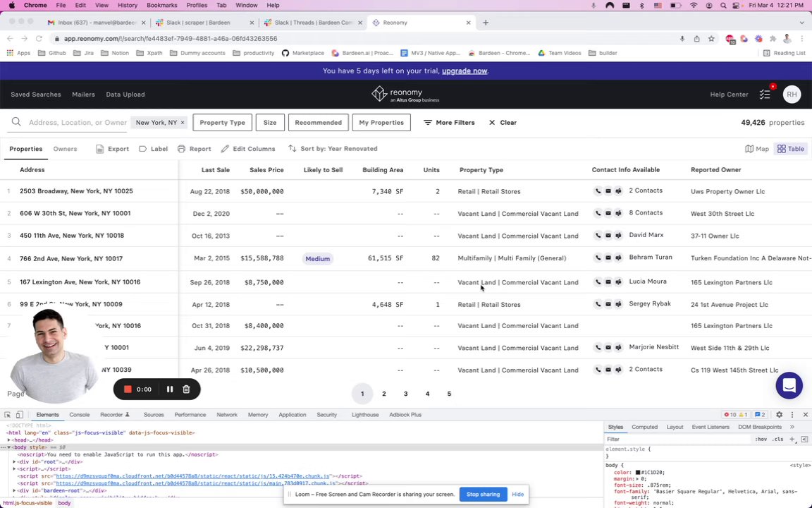812x508 pixels.
Task: Open DevTools settings gear
Action: click(x=779, y=415)
